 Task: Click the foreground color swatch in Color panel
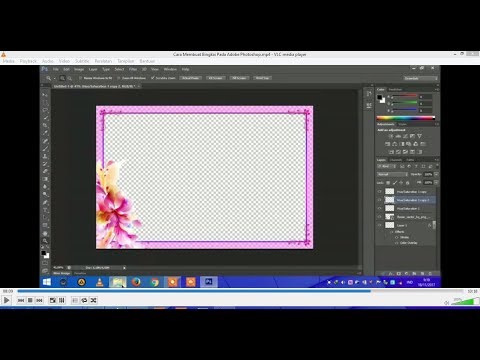380,97
